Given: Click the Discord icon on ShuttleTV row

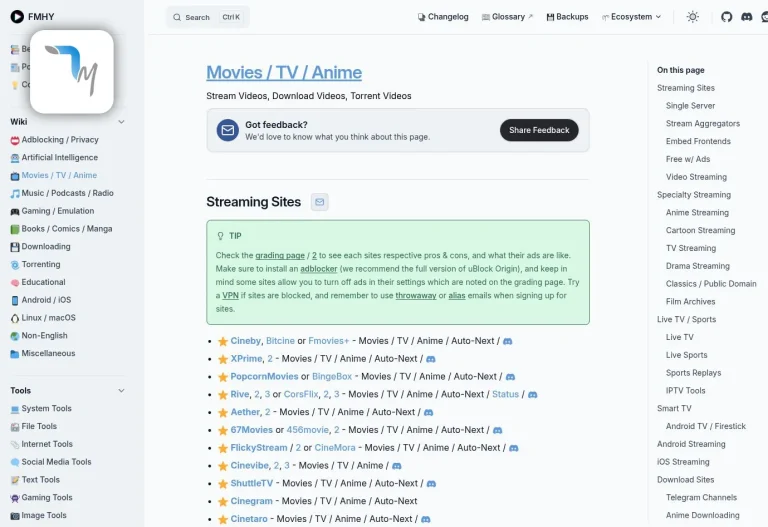Looking at the screenshot, I should [x=431, y=483].
